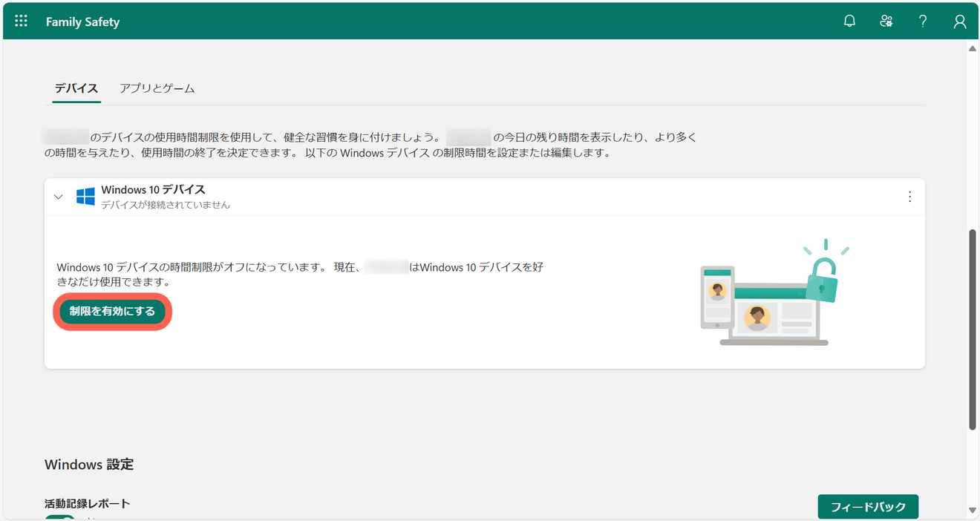Open the help question mark

(x=923, y=22)
